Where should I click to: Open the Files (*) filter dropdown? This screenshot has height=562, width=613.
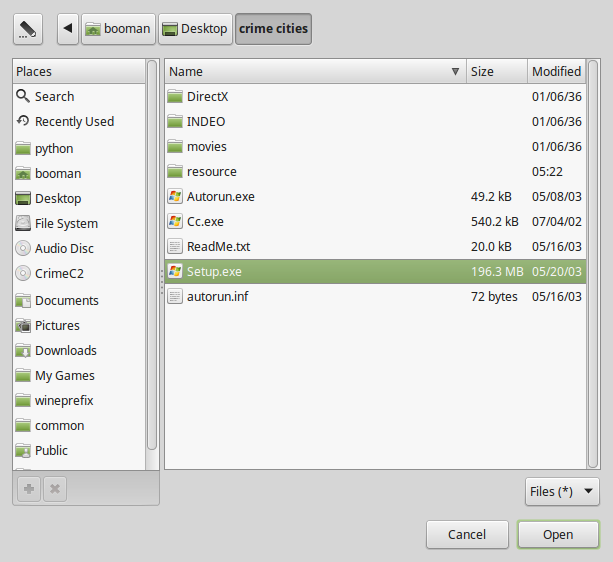[x=562, y=492]
